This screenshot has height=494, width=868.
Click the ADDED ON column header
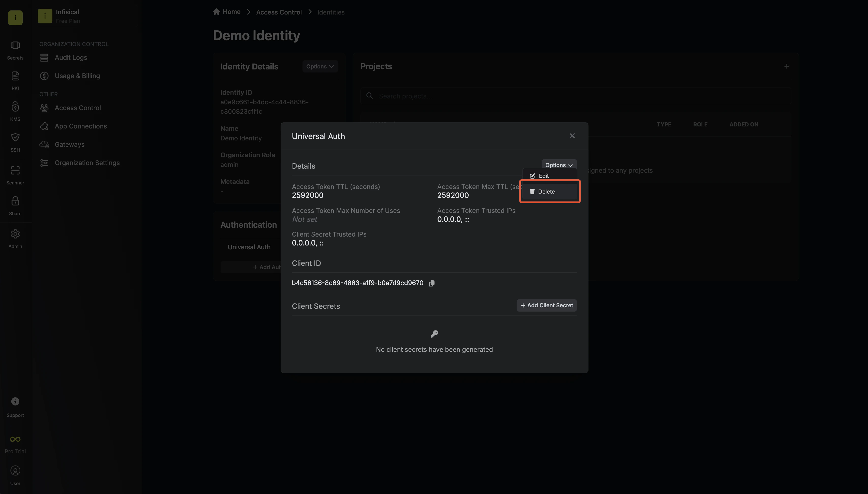point(744,125)
